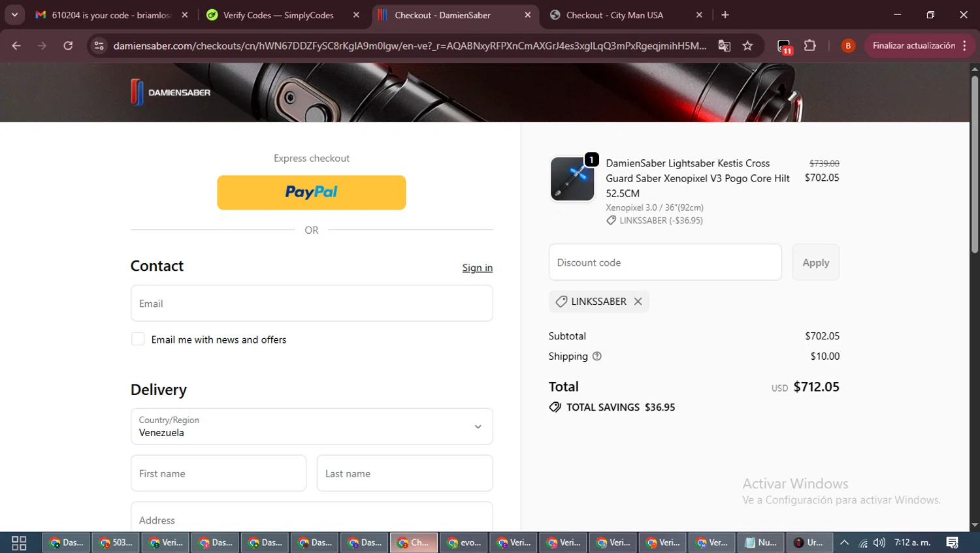Viewport: 980px width, 553px height.
Task: Click the scrollbar down arrow
Action: point(974,525)
